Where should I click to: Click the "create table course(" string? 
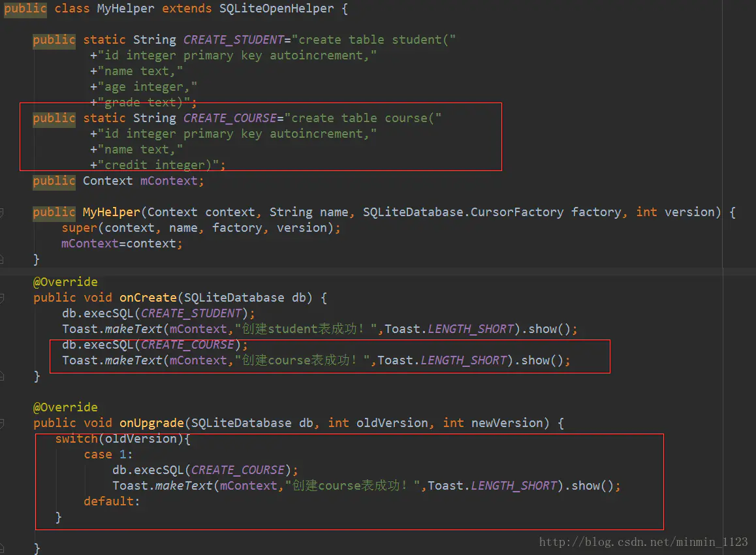(362, 118)
